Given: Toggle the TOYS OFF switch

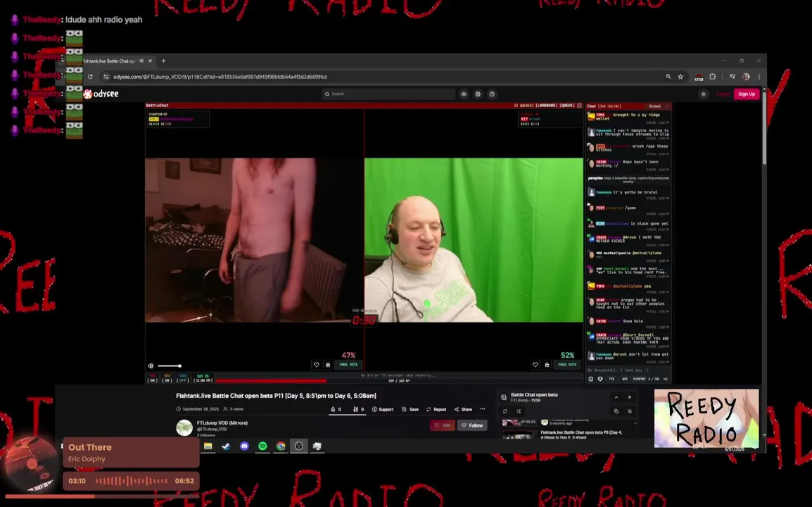Looking at the screenshot, I should click(182, 378).
